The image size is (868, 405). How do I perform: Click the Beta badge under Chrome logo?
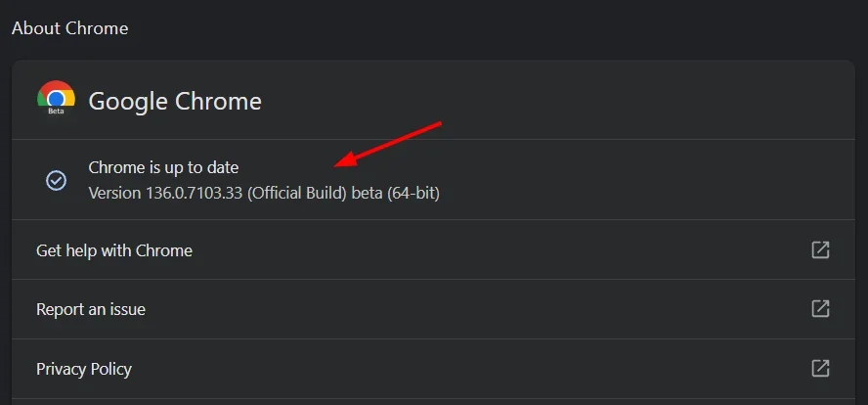[56, 112]
